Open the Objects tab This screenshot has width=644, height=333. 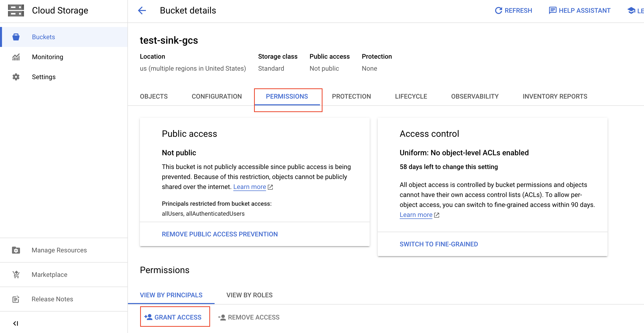[x=154, y=96]
